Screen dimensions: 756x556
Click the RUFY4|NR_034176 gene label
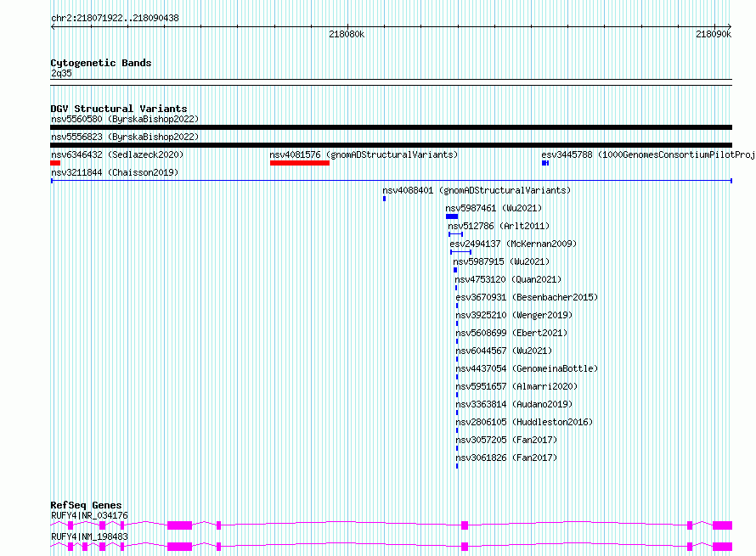point(89,515)
